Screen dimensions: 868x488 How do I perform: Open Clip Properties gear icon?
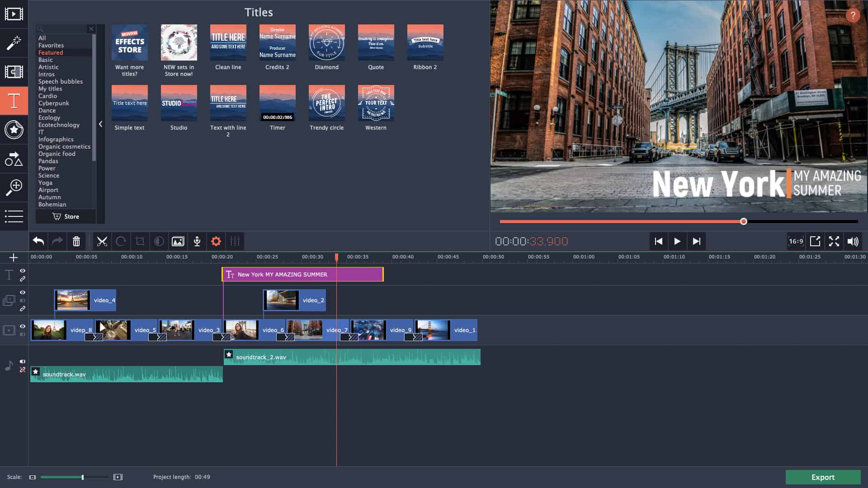click(x=216, y=241)
